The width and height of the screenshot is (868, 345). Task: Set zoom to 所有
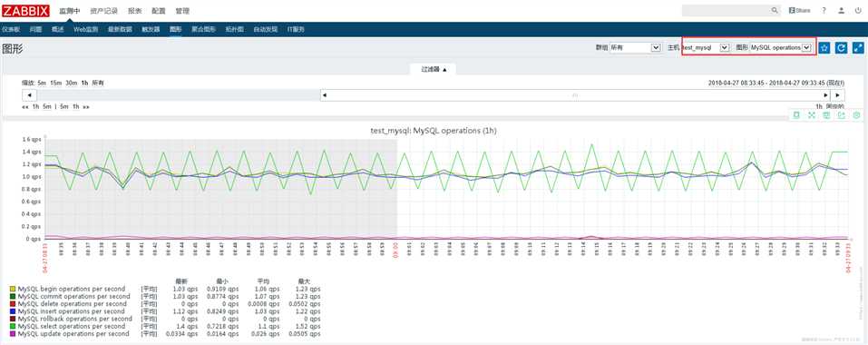(x=98, y=83)
